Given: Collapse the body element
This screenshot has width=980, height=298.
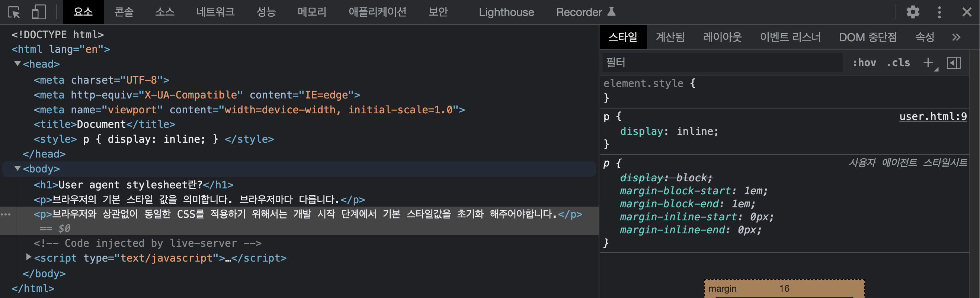Looking at the screenshot, I should pyautogui.click(x=17, y=168).
